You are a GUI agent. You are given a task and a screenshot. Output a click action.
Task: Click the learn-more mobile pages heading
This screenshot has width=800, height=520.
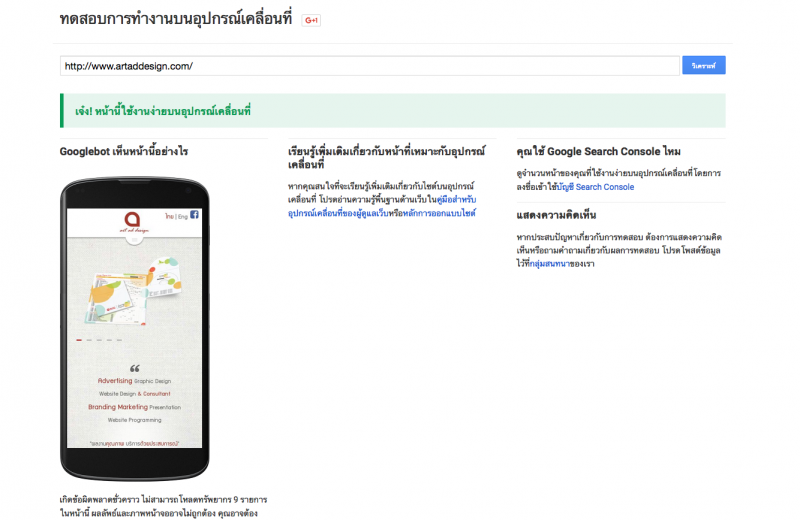coord(386,157)
